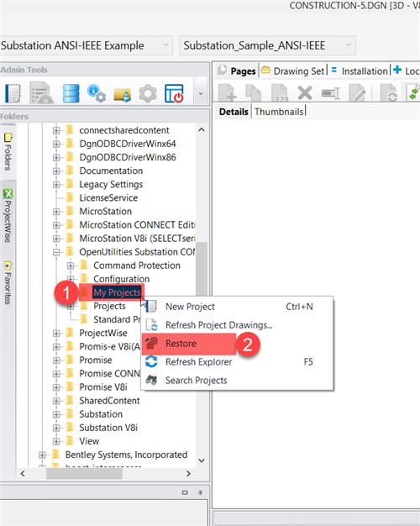Image resolution: width=420 pixels, height=526 pixels.
Task: Expand the connectsharedcontent folder
Action: (56, 130)
